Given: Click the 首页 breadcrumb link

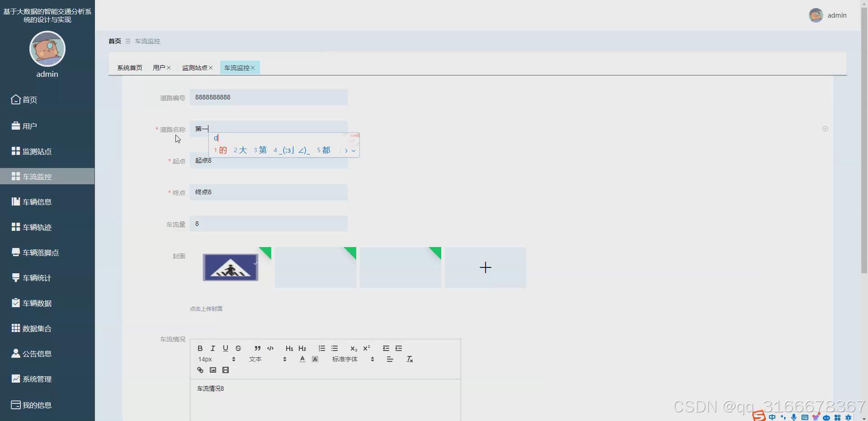Looking at the screenshot, I should (115, 41).
